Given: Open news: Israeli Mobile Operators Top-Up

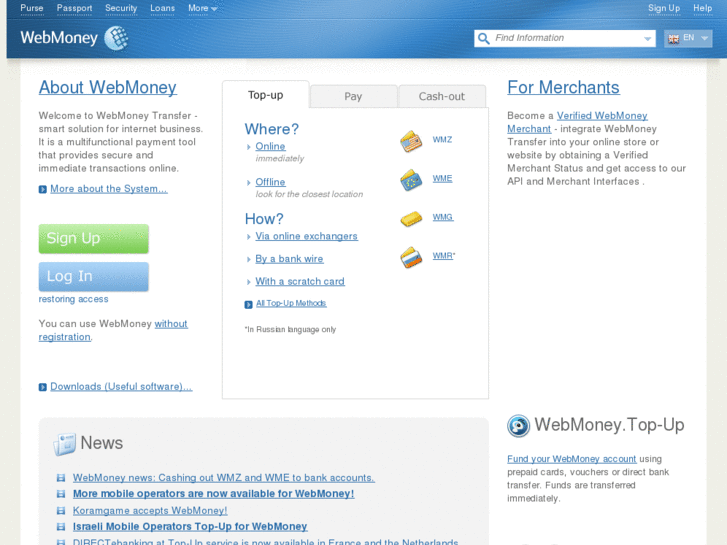Looking at the screenshot, I should coord(190,527).
